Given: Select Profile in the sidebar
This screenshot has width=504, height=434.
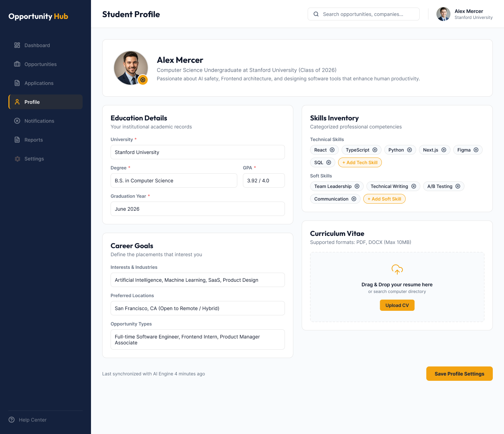Looking at the screenshot, I should point(45,102).
